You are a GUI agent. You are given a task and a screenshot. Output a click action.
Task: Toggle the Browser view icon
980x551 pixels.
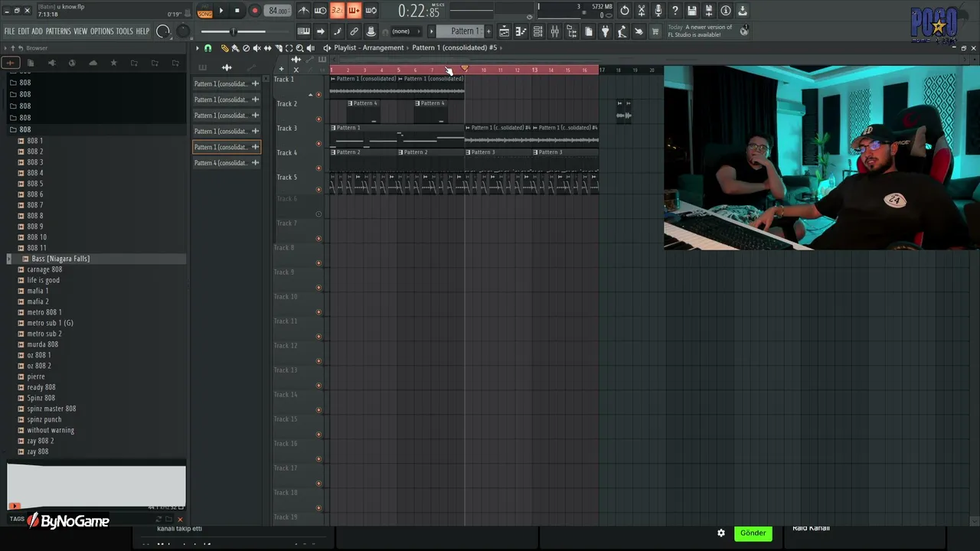click(x=571, y=31)
